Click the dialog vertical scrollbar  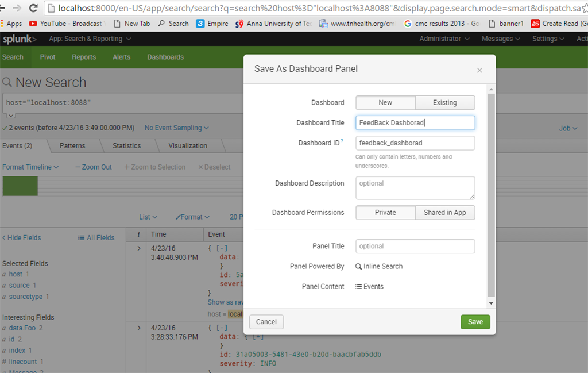pyautogui.click(x=492, y=195)
